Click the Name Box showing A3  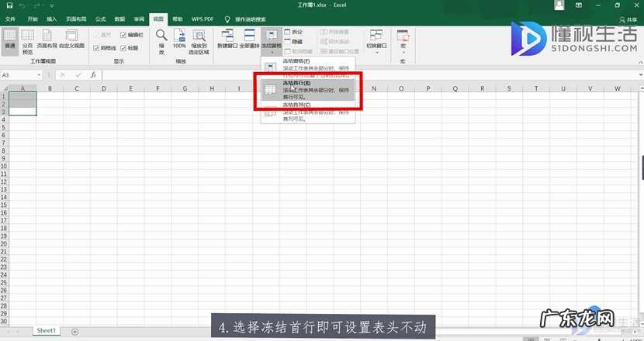(x=19, y=75)
